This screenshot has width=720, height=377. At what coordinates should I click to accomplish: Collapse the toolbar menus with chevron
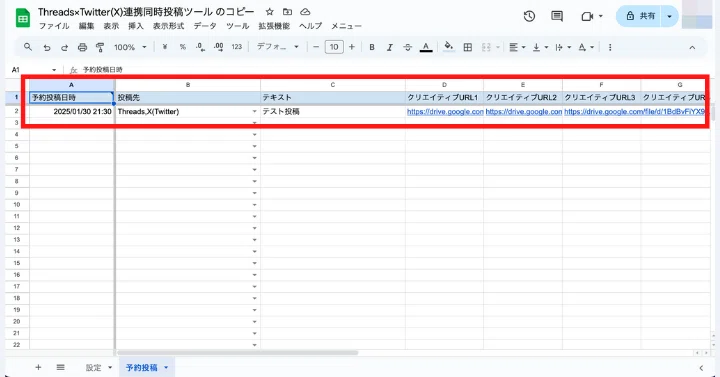click(x=692, y=47)
